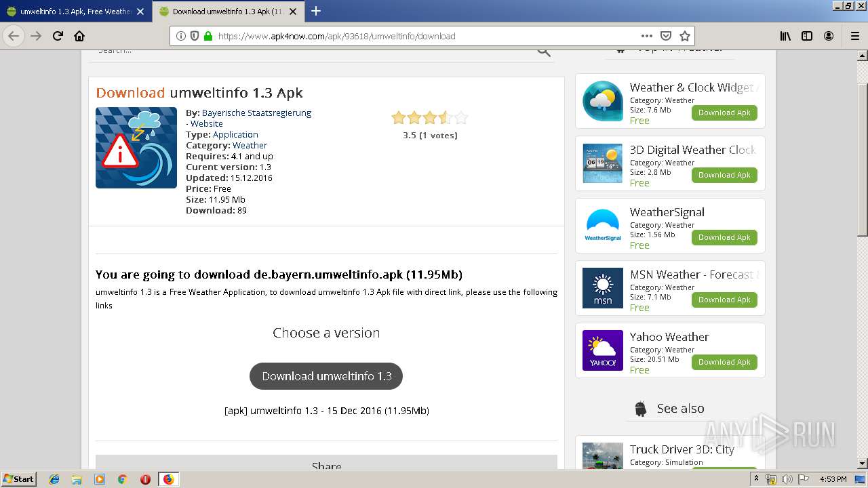Download Apk for Yahoo Weather
The image size is (868, 488).
[x=724, y=362]
